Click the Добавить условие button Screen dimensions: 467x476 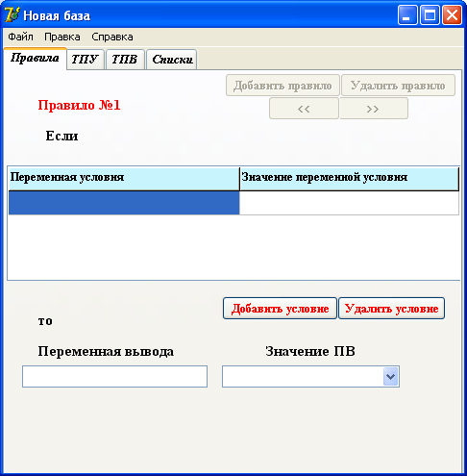[x=280, y=309]
